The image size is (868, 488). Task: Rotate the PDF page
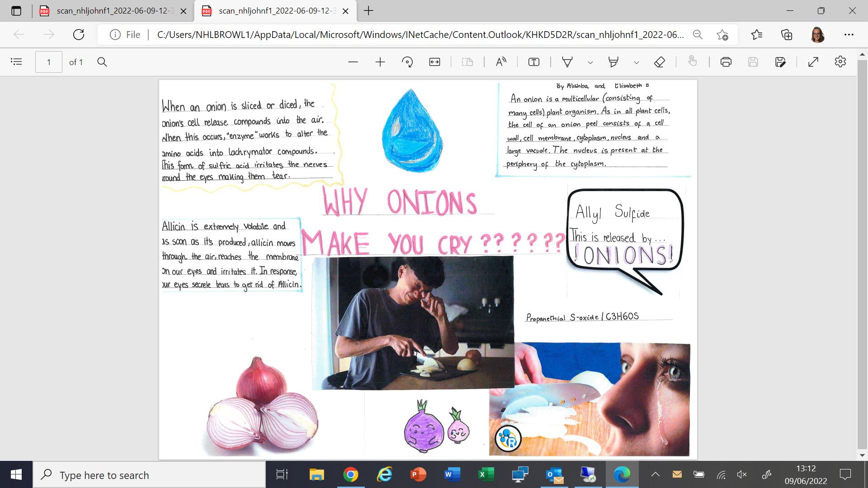(x=407, y=62)
